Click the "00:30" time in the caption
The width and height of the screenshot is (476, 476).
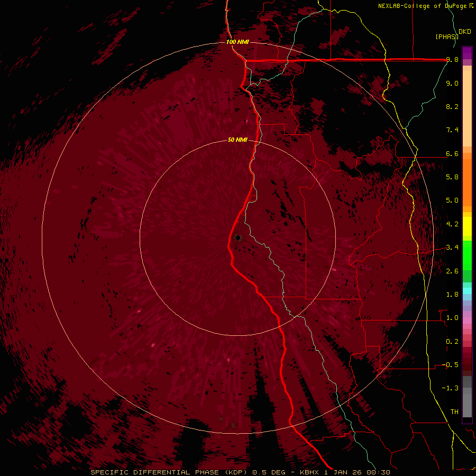coord(379,472)
